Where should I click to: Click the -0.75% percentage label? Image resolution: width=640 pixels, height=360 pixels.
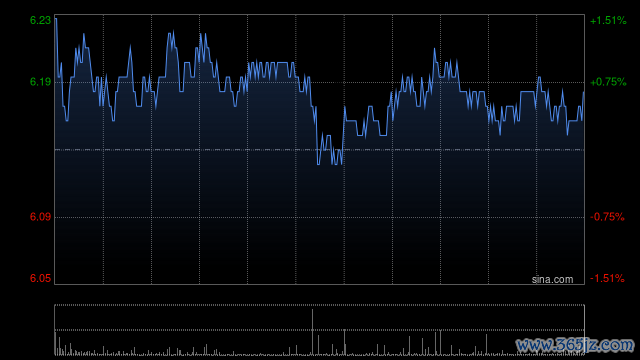(607, 217)
